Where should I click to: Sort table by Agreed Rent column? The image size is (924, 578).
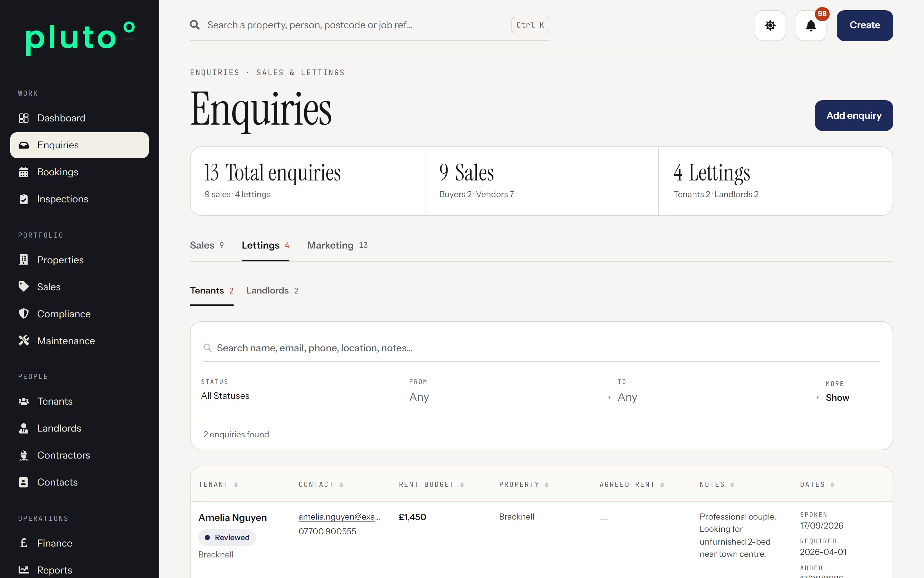tap(631, 485)
